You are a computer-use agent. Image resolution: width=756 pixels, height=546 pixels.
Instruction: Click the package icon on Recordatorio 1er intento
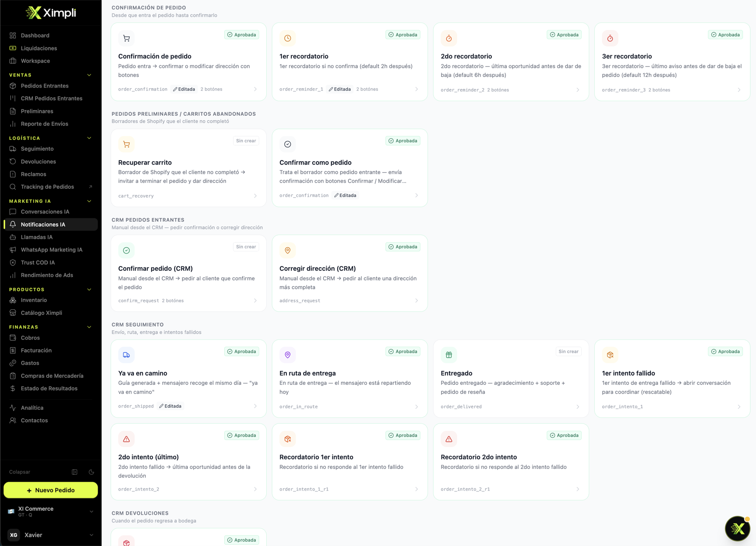(x=288, y=439)
